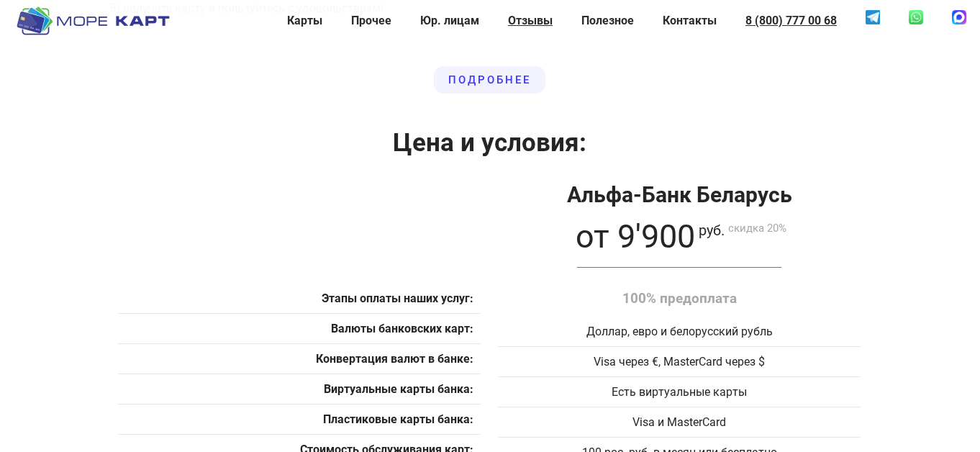Click the purple messenger icon in the header

pos(958,17)
